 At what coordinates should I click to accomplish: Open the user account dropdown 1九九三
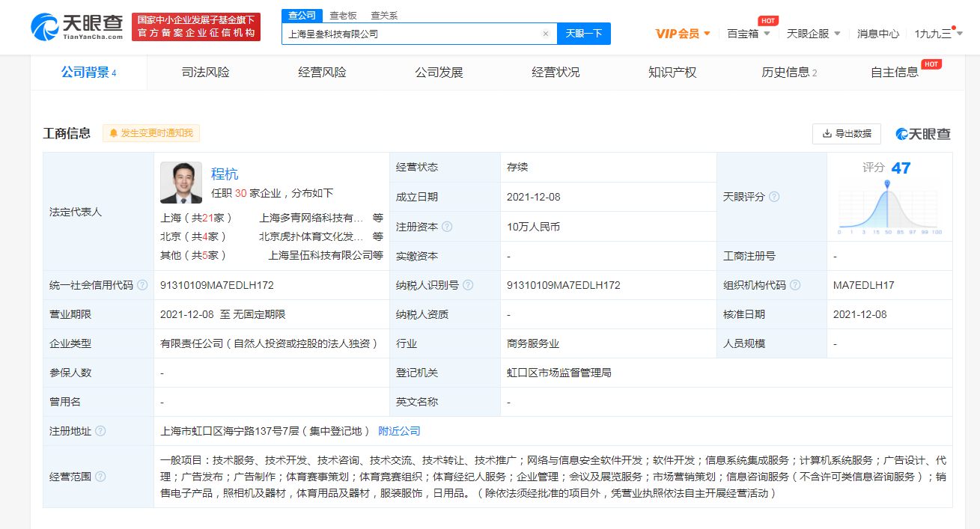[939, 34]
